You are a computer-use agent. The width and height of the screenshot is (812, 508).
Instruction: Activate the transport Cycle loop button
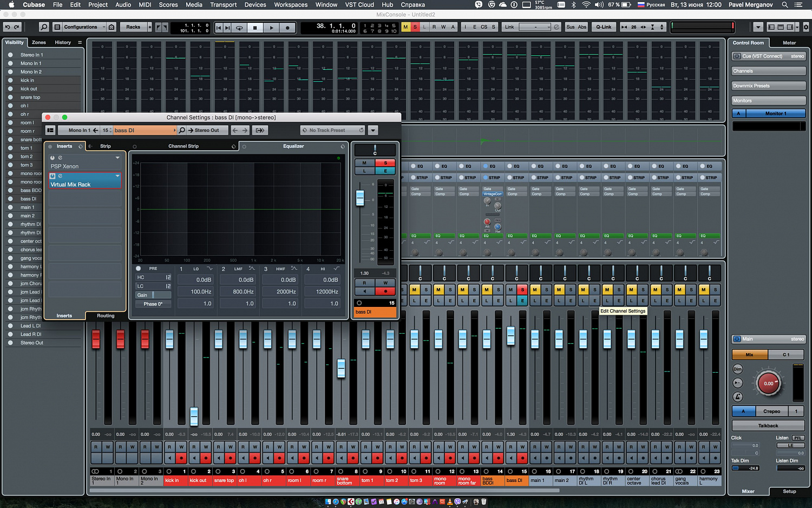coord(239,27)
